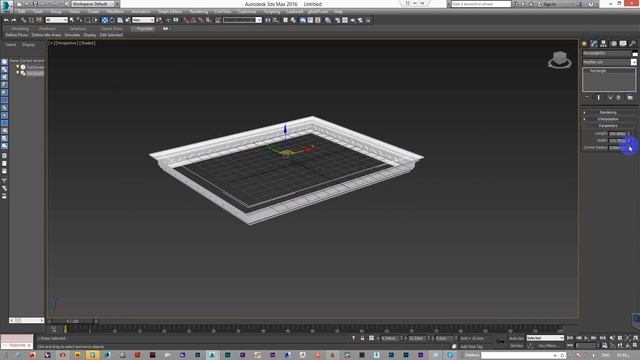Screen dimensions: 640x360
Task: Open the Hierarchy command panel tab
Action: (603, 44)
